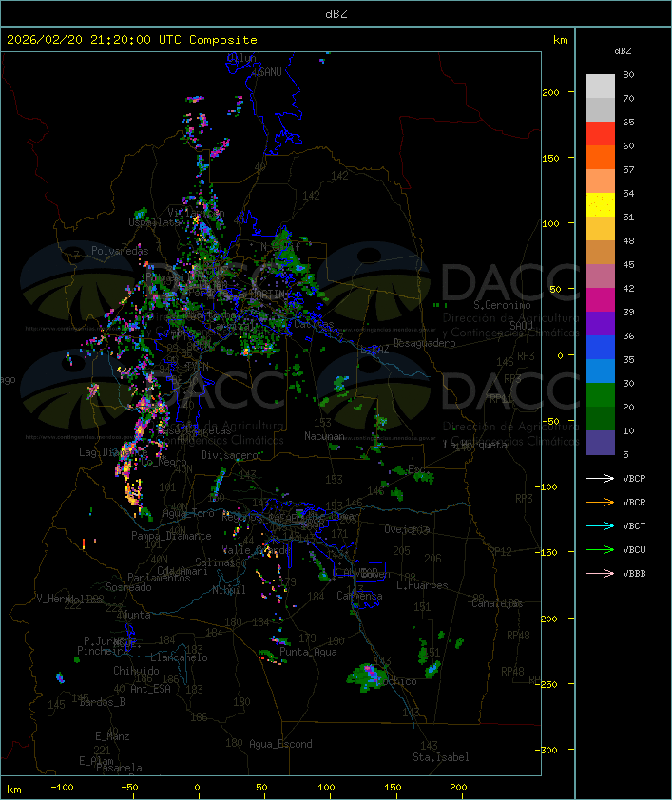Image resolution: width=672 pixels, height=800 pixels.
Task: Click the L.Huarpes place label
Action: point(422,585)
